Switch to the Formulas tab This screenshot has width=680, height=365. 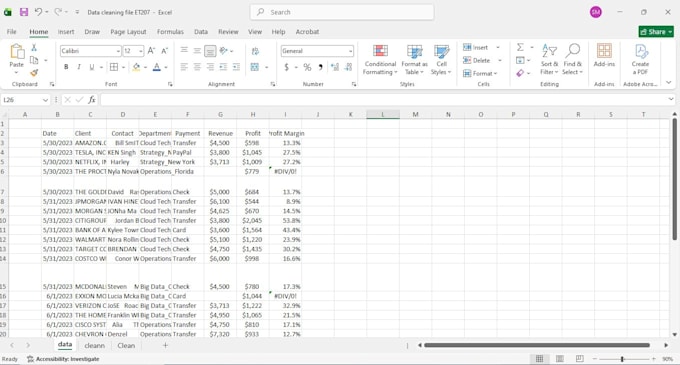pyautogui.click(x=170, y=32)
